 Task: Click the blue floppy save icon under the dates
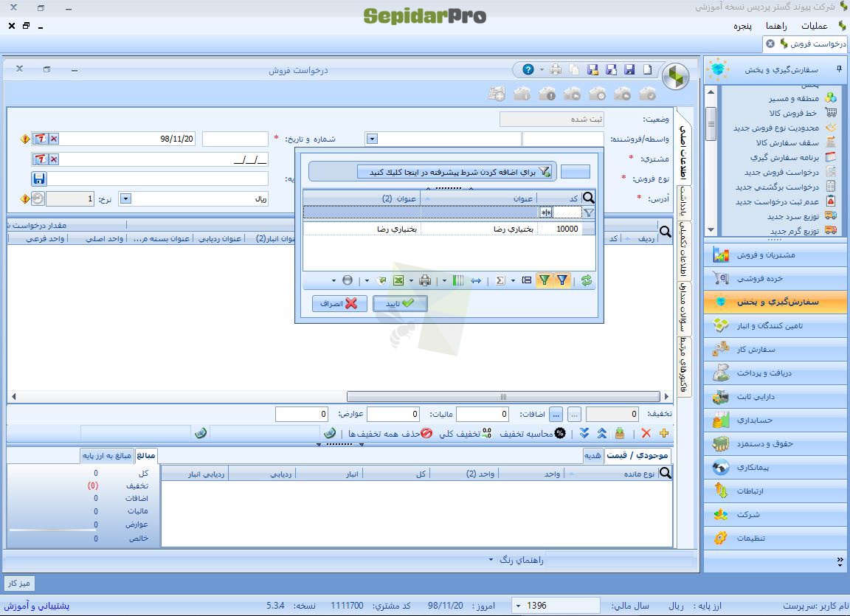[39, 179]
